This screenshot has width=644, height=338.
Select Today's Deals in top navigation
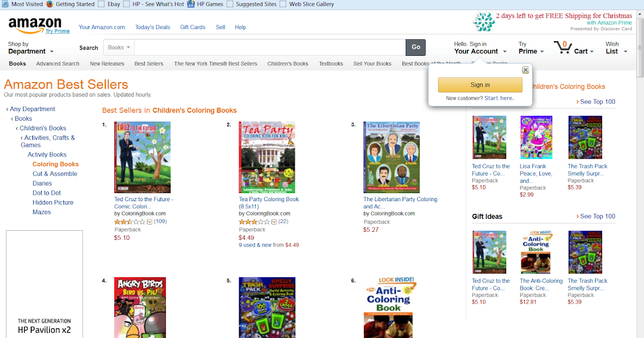coord(152,27)
